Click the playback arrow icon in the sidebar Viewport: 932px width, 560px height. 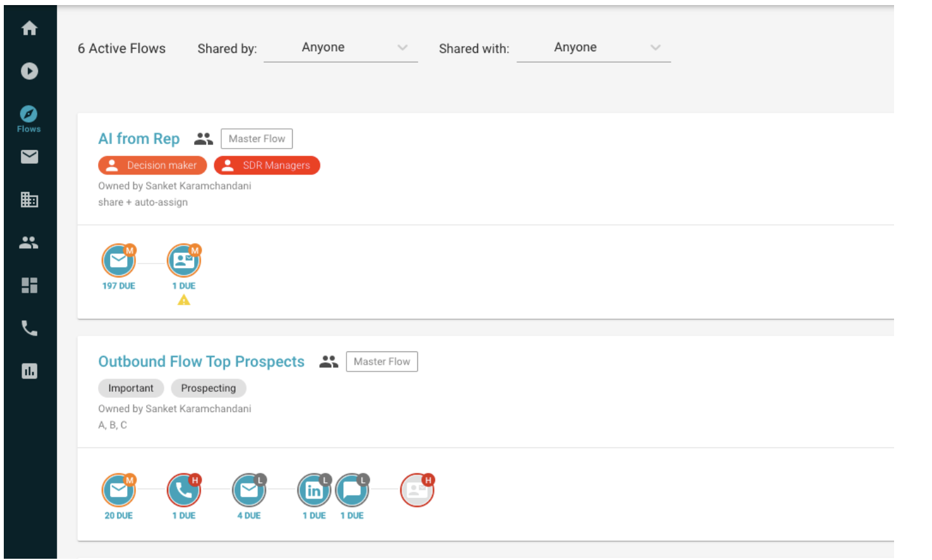[29, 71]
